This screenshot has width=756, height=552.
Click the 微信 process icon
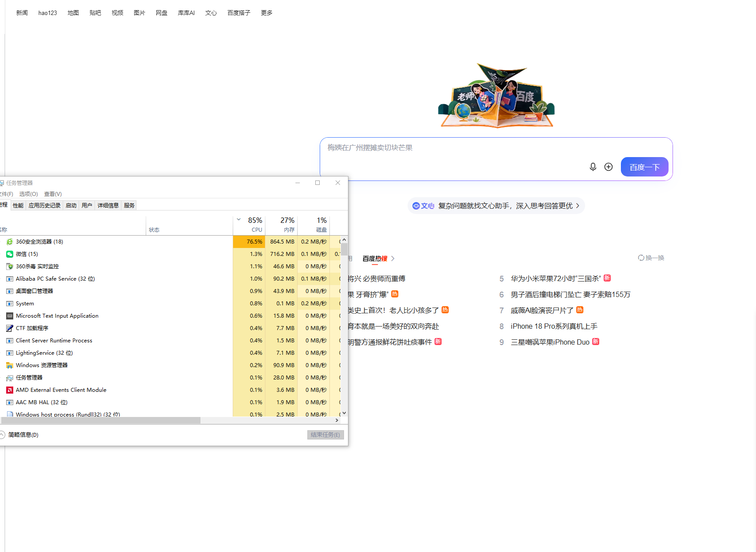pyautogui.click(x=10, y=254)
